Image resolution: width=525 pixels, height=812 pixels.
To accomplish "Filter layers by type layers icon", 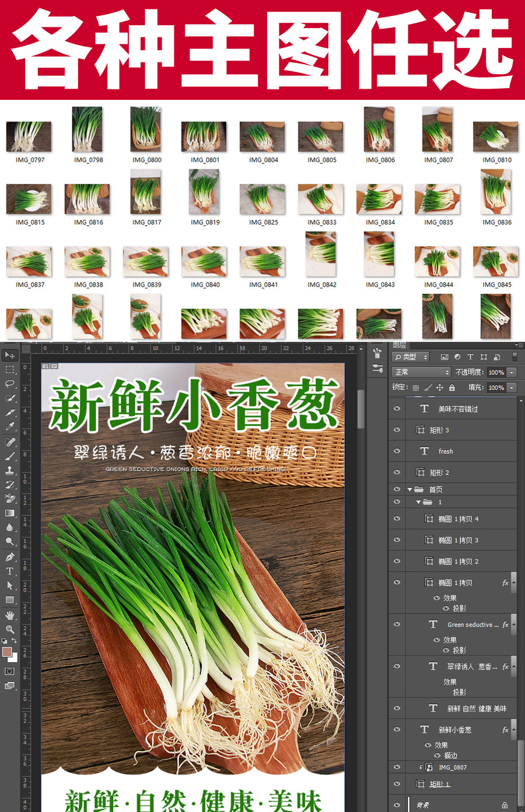I will point(470,357).
